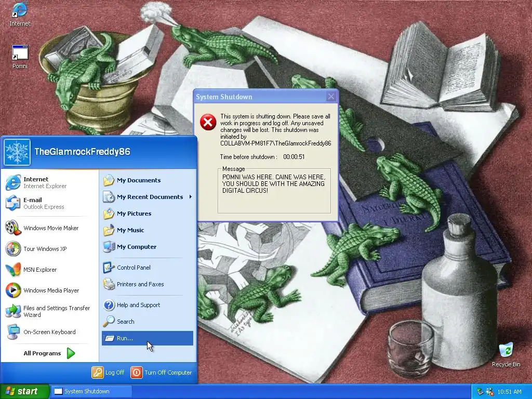
Task: Launch On-Screen Keyboard
Action: pos(49,332)
